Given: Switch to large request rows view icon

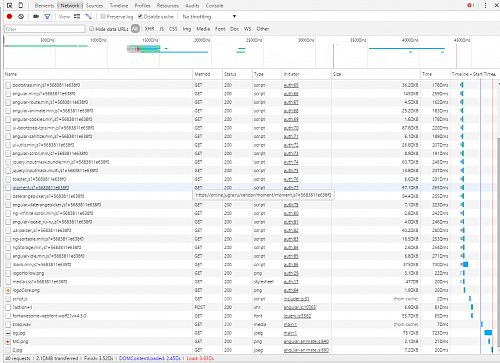Looking at the screenshot, I should (77, 16).
